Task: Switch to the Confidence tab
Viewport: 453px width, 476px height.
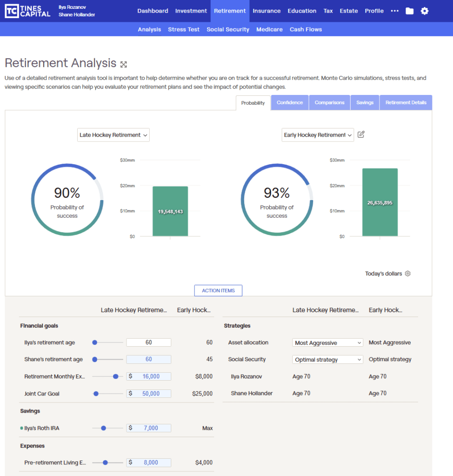Action: 290,103
